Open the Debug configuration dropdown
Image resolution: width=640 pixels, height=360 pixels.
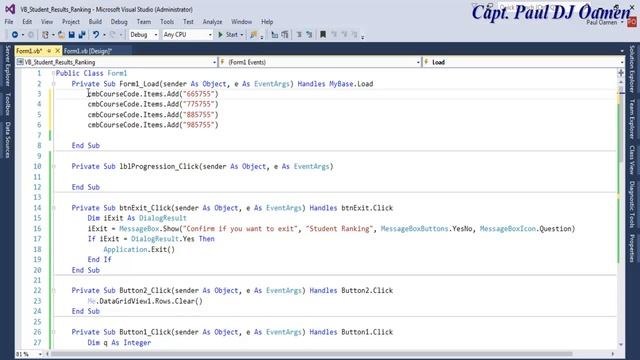click(143, 35)
